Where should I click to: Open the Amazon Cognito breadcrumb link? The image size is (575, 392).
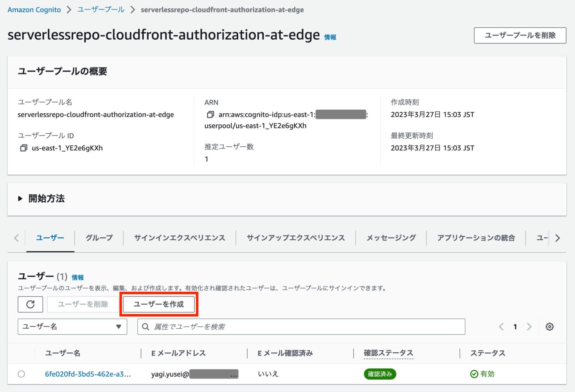pyautogui.click(x=34, y=9)
